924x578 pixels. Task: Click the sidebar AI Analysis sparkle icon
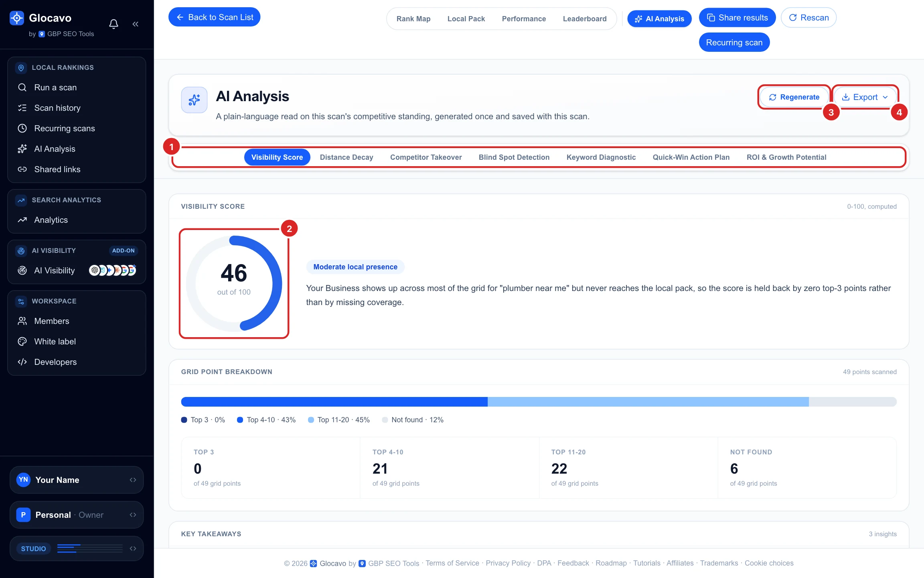click(x=22, y=149)
